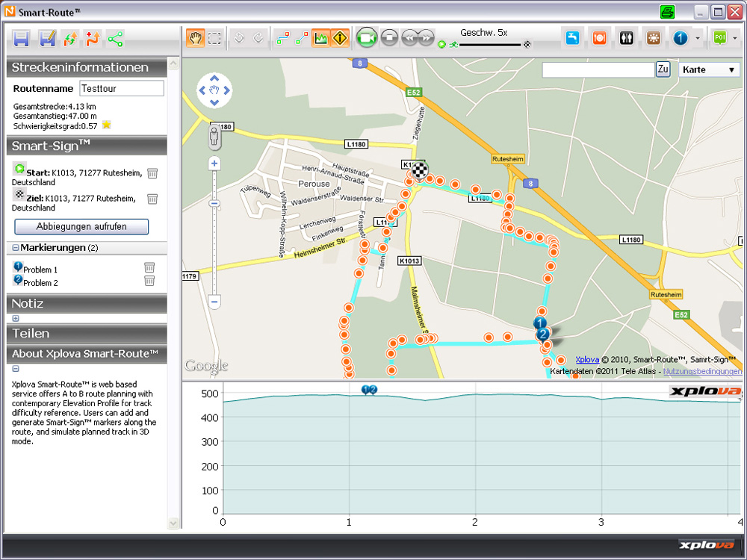Viewport: 747px width, 560px height.
Task: Click the map zoom slider handle
Action: pyautogui.click(x=214, y=203)
